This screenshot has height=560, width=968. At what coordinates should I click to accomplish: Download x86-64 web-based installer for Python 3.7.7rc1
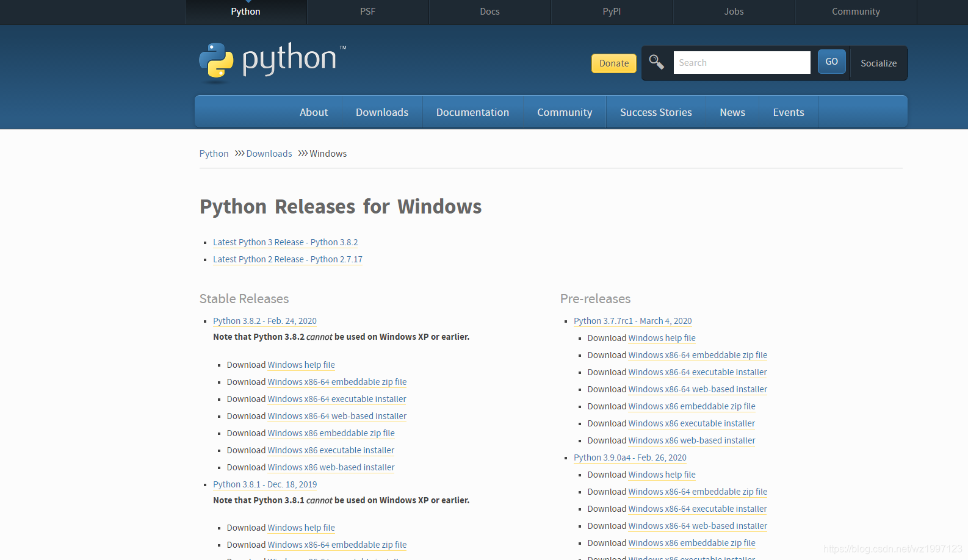[x=698, y=389]
